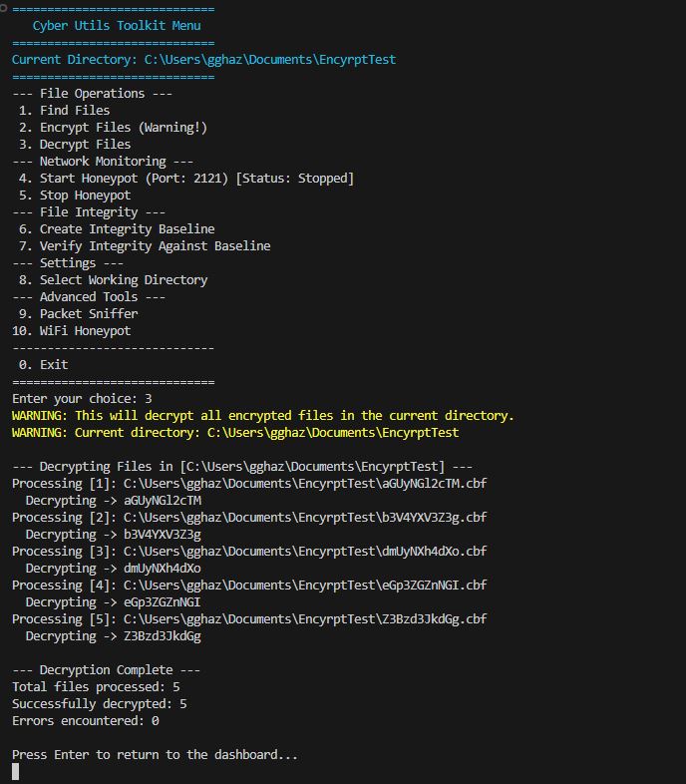
Task: Click the 'Errors encountered: 0' line
Action: (86, 721)
